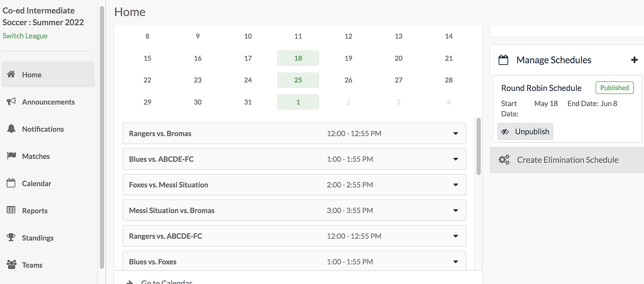Select highlighted date 18 in calendar
644x284 pixels.
[298, 58]
